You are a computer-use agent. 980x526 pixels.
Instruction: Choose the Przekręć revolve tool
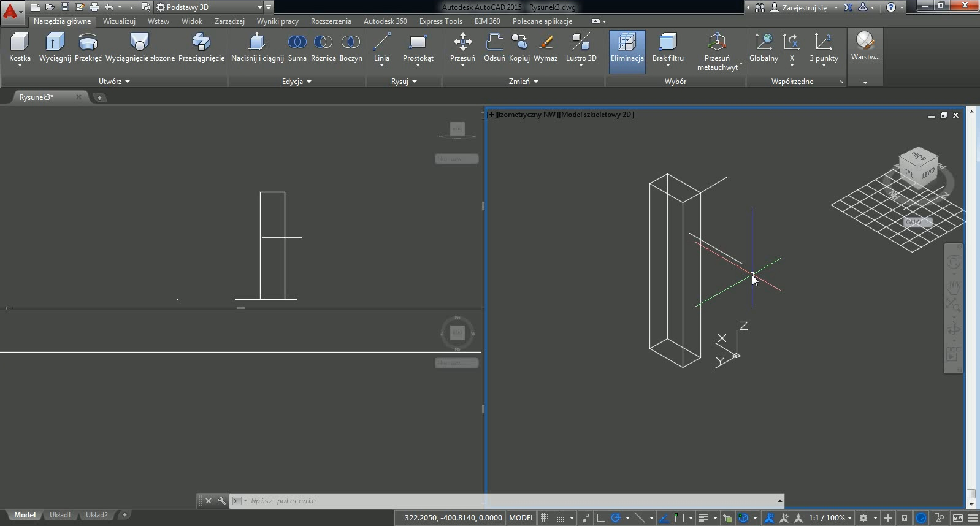click(88, 47)
